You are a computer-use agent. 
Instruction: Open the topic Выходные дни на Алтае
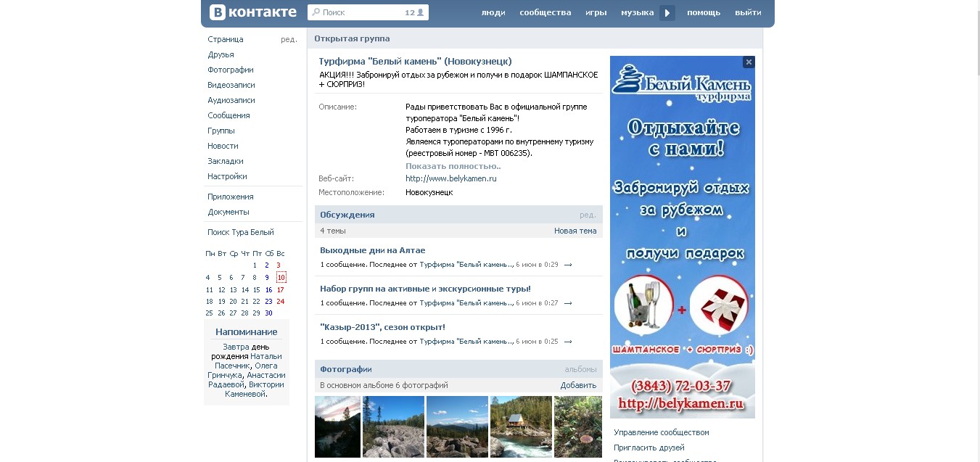[x=373, y=250]
